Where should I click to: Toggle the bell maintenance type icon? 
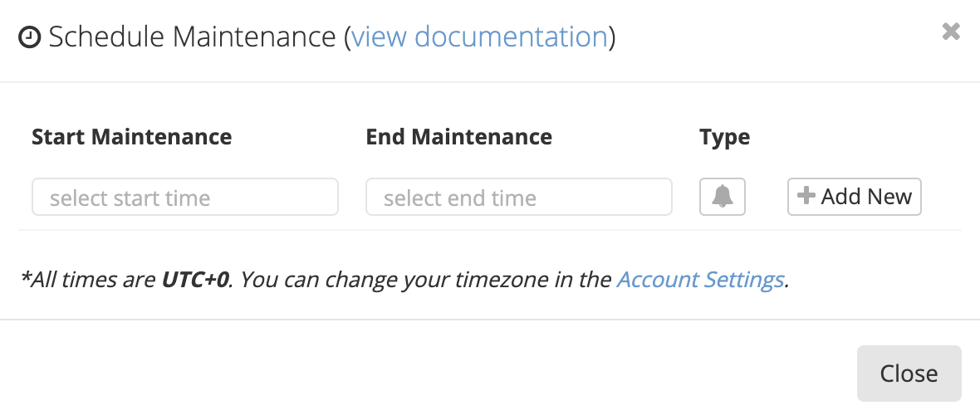tap(723, 197)
